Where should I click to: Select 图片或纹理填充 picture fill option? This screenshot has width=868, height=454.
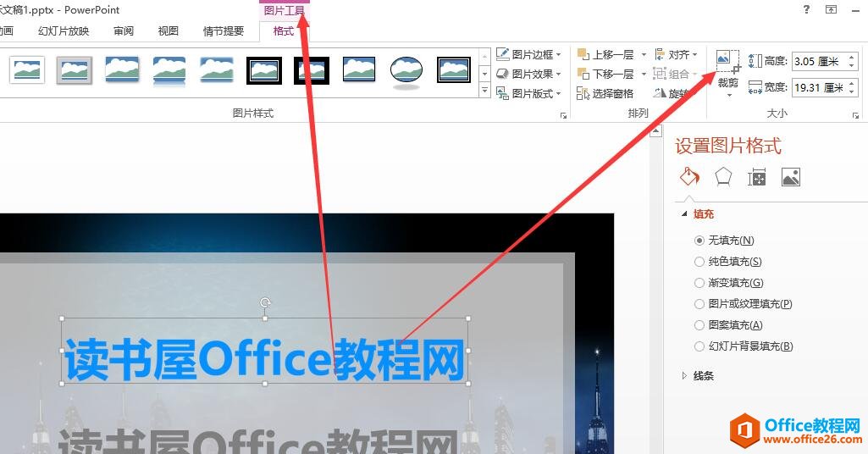(744, 303)
